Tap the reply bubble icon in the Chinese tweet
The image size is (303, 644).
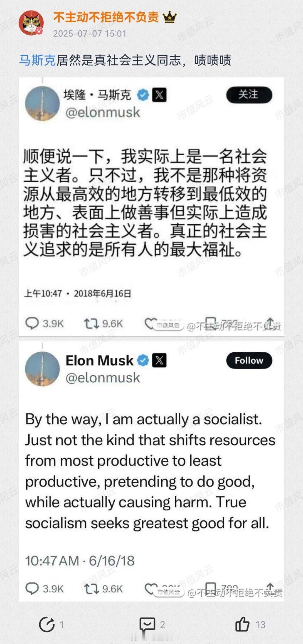click(32, 323)
